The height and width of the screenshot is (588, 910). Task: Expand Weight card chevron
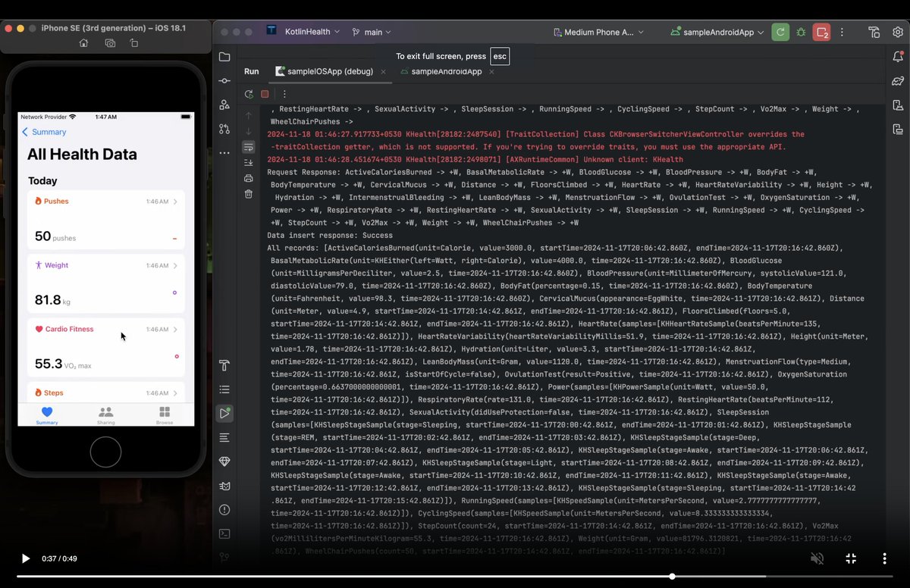(175, 265)
